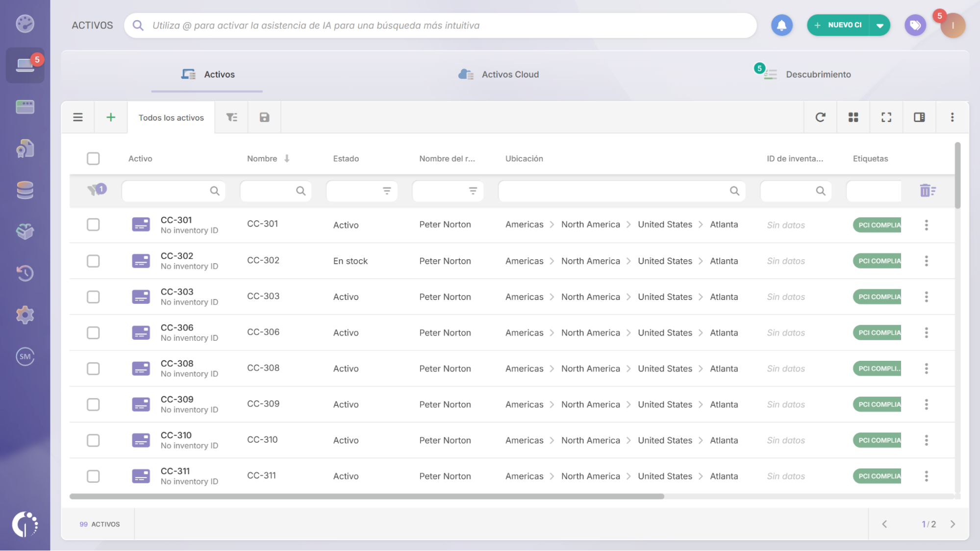Image resolution: width=980 pixels, height=551 pixels.
Task: Open three-dot menu for CC-302 row
Action: click(926, 261)
